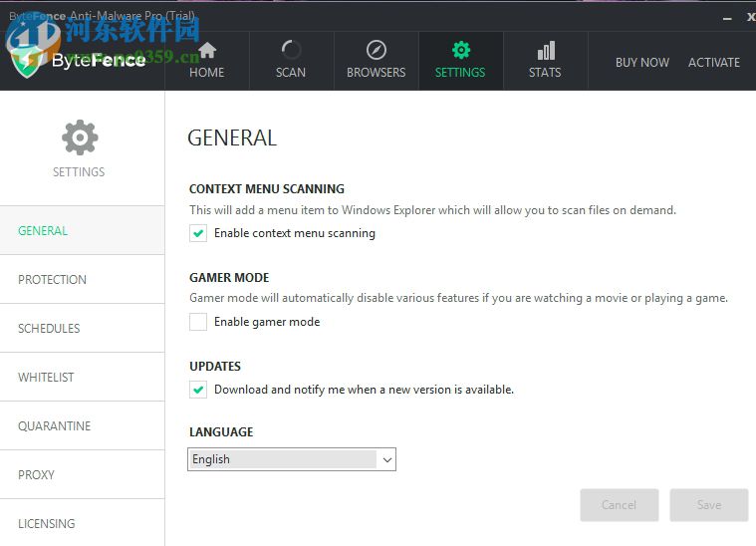Open SCHEDULES settings section

(82, 329)
